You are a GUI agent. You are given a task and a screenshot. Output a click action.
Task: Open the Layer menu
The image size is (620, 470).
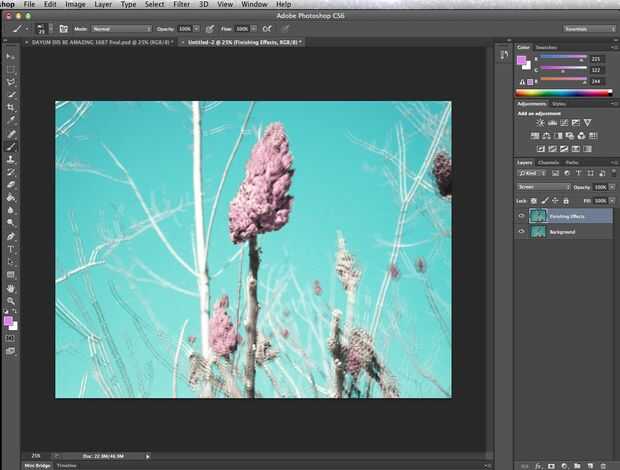click(x=103, y=4)
